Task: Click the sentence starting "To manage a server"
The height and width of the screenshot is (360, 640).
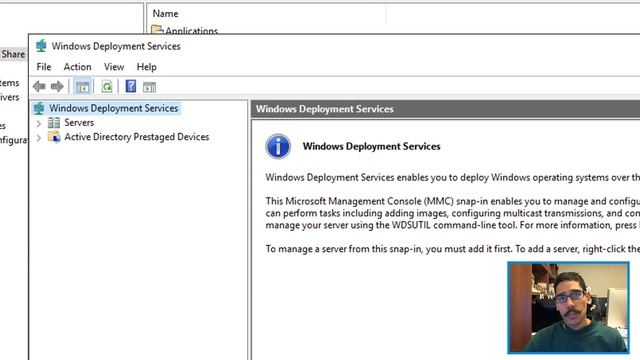Action: point(453,249)
